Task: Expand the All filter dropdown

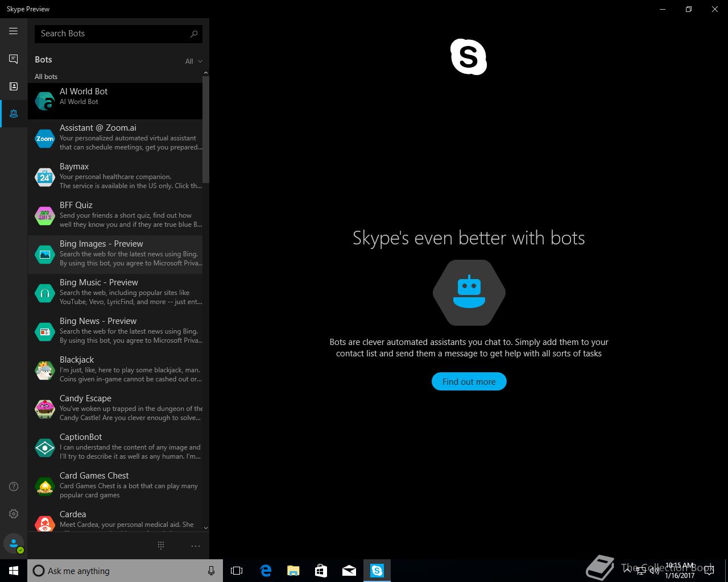Action: coord(193,61)
